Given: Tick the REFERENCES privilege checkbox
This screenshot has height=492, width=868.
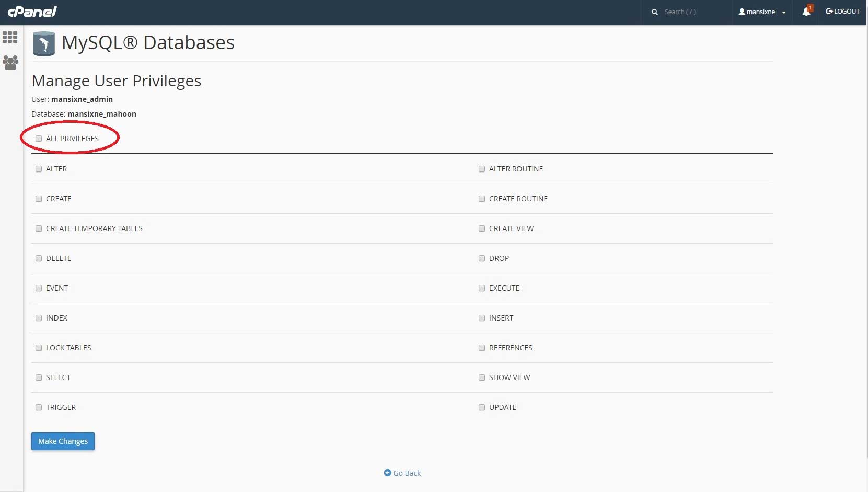Looking at the screenshot, I should 482,348.
